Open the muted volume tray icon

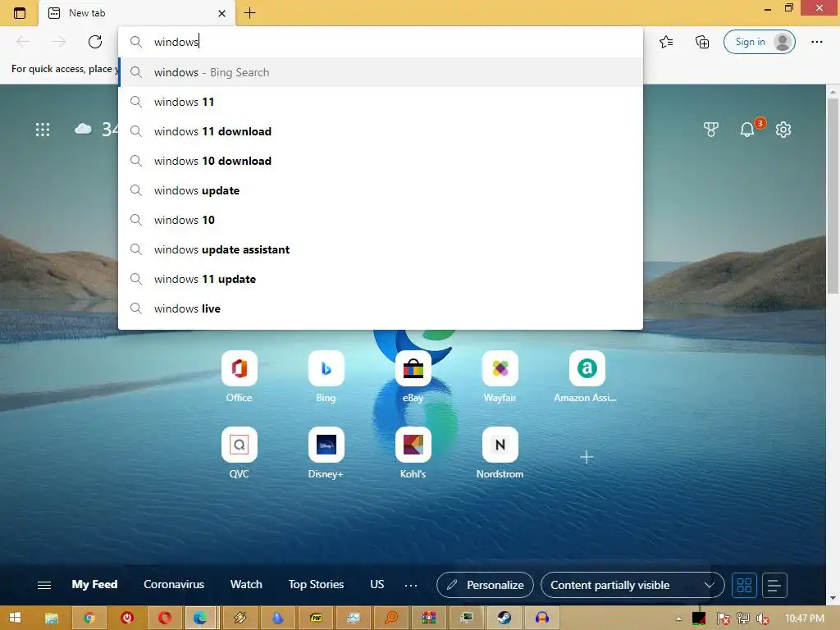tap(763, 619)
